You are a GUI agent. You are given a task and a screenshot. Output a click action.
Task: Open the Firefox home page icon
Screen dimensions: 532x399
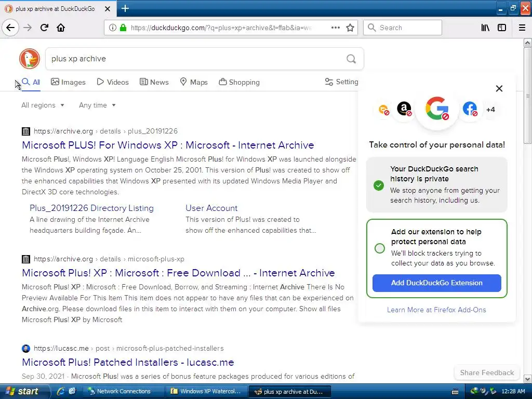[x=61, y=28]
